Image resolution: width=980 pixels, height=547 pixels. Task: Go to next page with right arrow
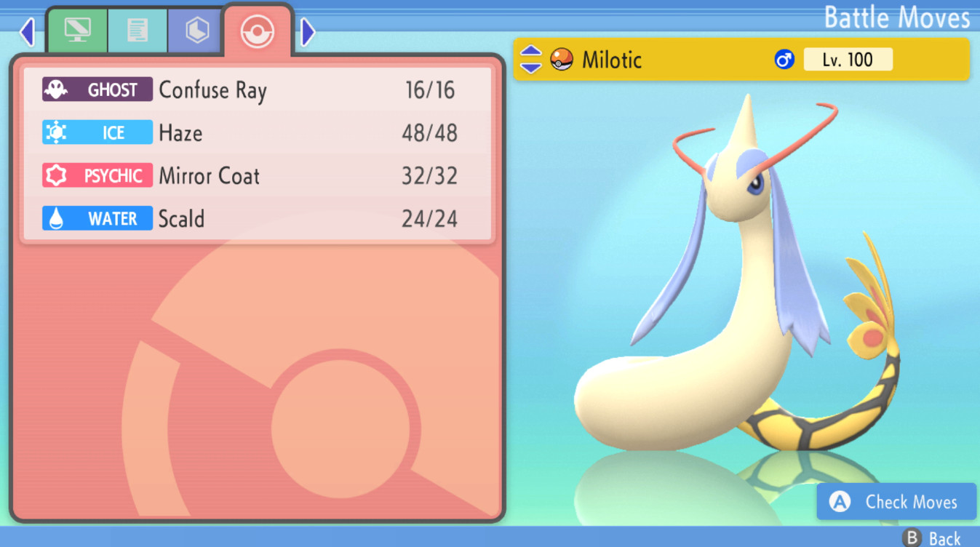(x=308, y=32)
